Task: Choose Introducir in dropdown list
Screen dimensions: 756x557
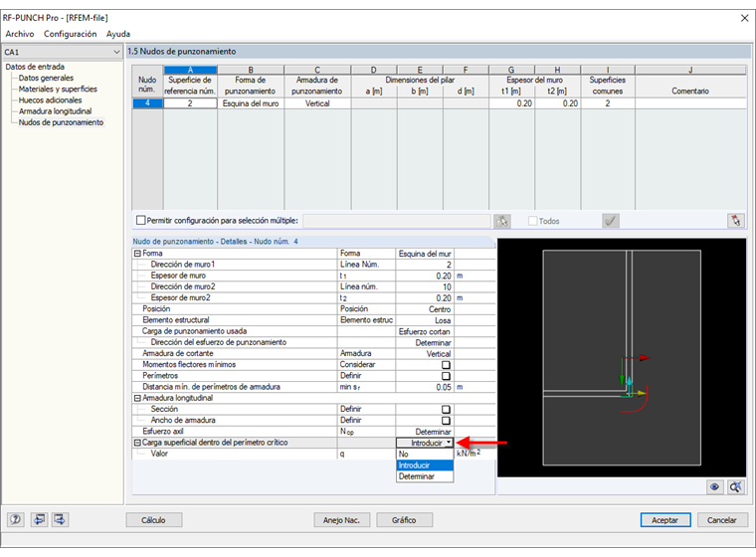Action: 425,465
